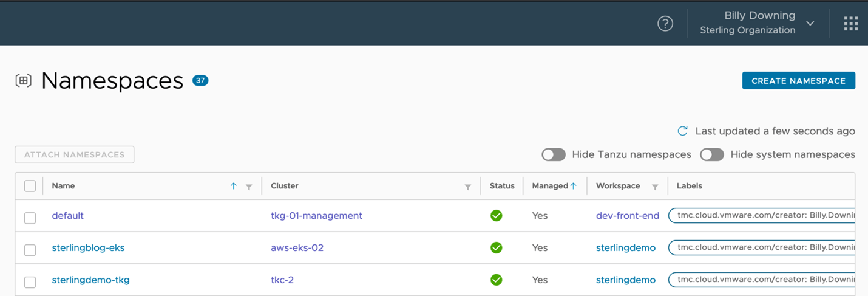Click the Namespaces page icon beside title
868x296 pixels.
pos(24,81)
